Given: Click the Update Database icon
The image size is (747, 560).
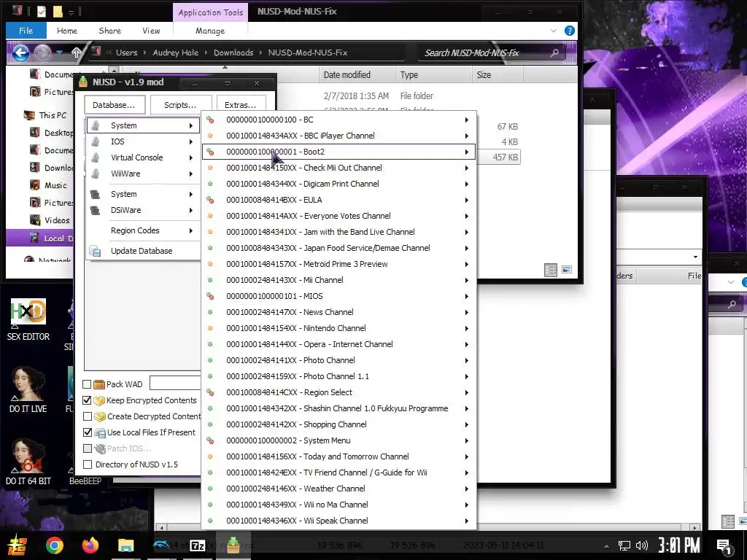Looking at the screenshot, I should [96, 252].
